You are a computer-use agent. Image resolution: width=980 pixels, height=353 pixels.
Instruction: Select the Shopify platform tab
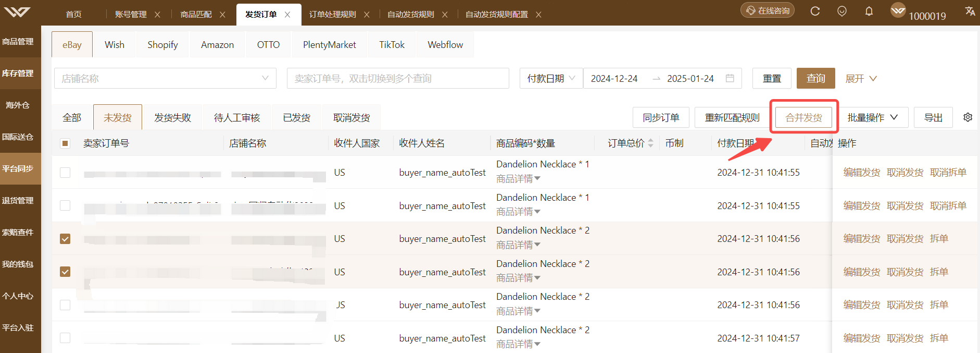coord(162,44)
